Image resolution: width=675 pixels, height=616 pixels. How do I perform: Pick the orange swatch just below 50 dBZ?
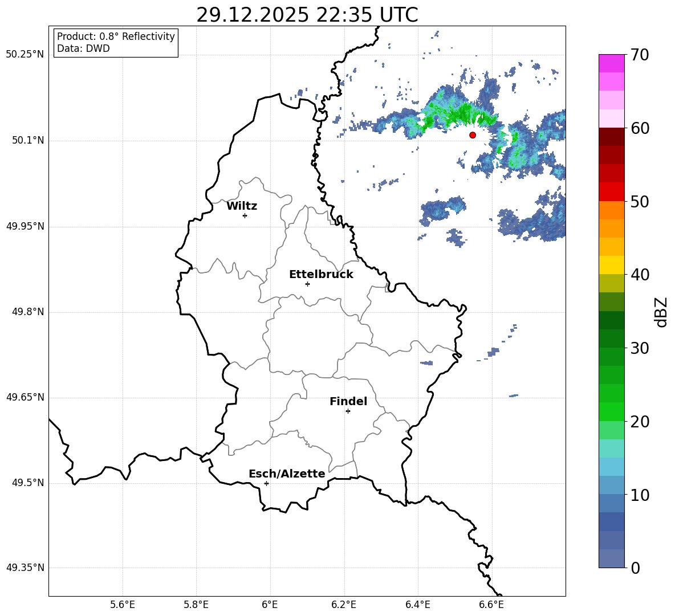[x=612, y=210]
